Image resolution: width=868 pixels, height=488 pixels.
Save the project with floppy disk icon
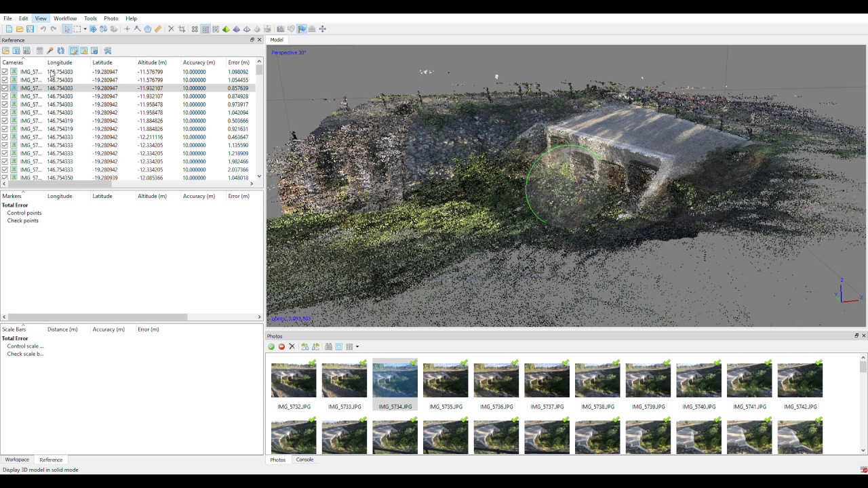pyautogui.click(x=31, y=29)
